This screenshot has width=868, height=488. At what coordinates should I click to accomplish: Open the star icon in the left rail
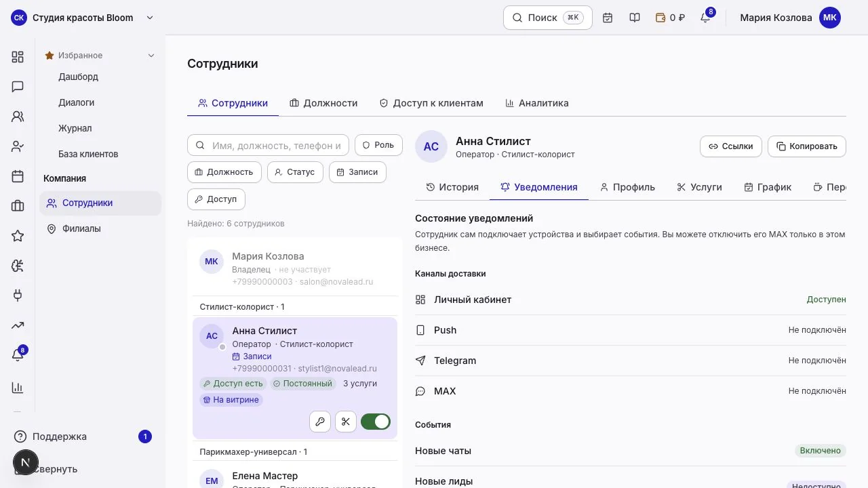(x=18, y=236)
